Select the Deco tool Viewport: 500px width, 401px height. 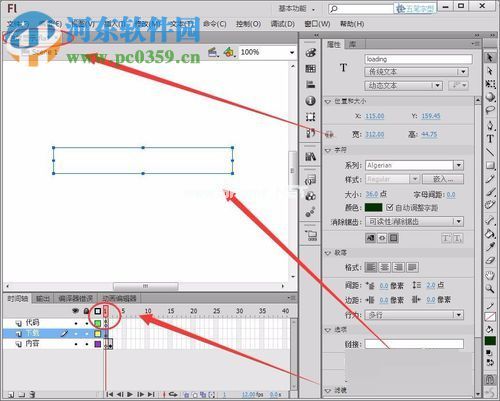[490, 205]
